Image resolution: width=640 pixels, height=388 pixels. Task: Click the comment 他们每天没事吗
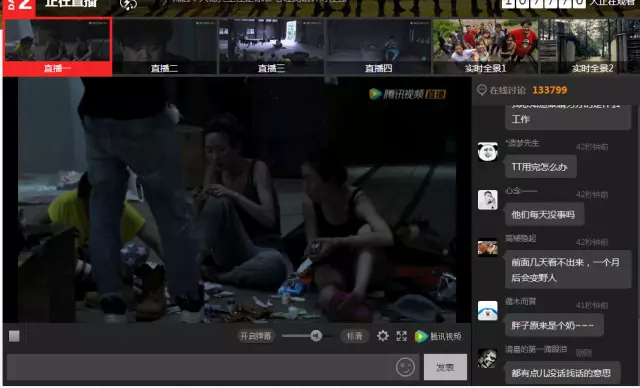(x=544, y=215)
